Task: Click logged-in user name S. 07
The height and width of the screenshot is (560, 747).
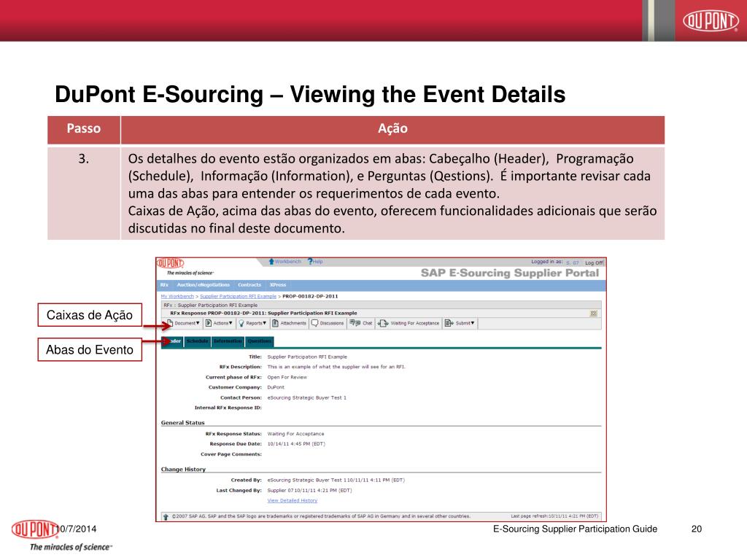Action: coord(572,262)
